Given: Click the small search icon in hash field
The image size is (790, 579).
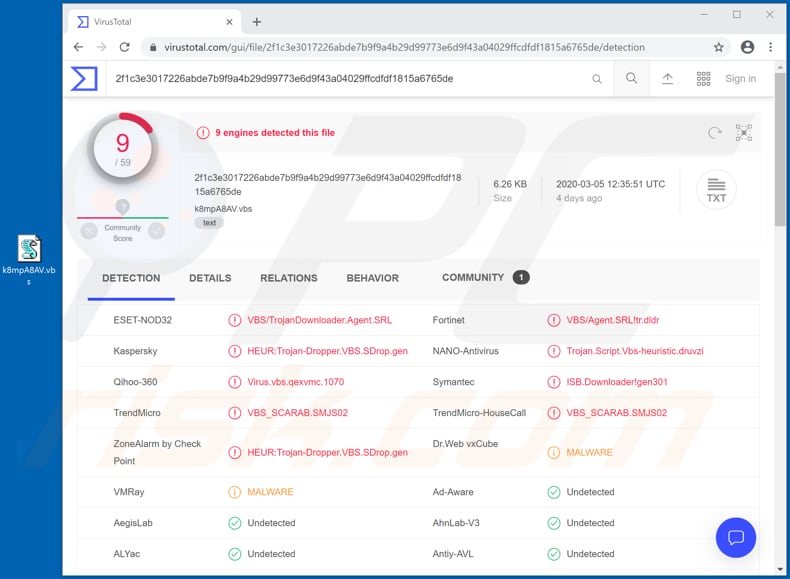Looking at the screenshot, I should click(x=597, y=79).
